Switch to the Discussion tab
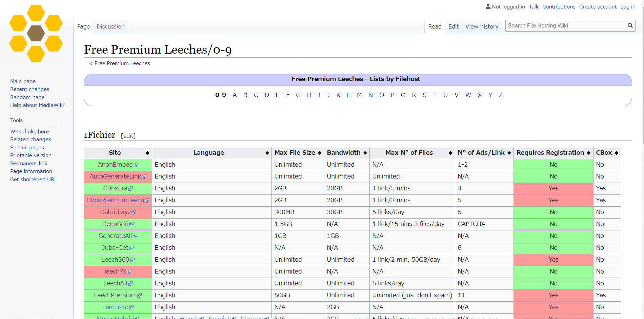 [x=110, y=26]
